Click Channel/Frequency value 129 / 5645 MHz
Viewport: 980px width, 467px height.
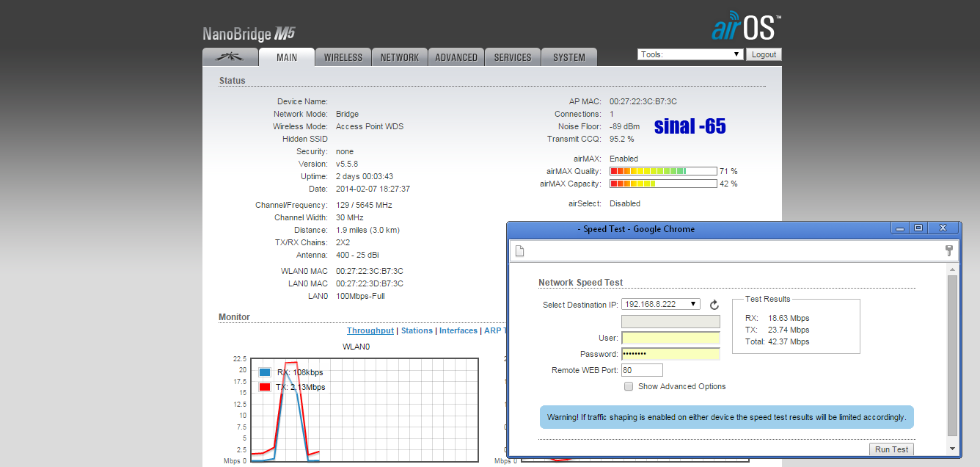click(364, 205)
